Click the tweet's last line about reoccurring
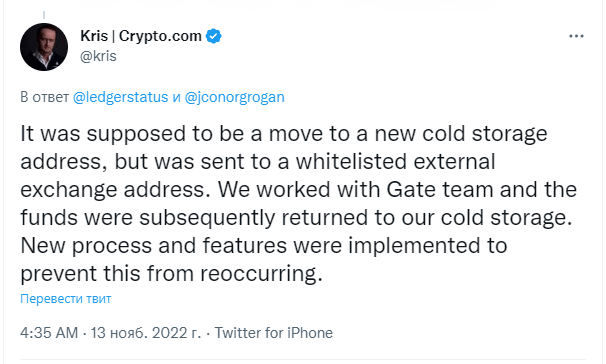 pyautogui.click(x=171, y=274)
